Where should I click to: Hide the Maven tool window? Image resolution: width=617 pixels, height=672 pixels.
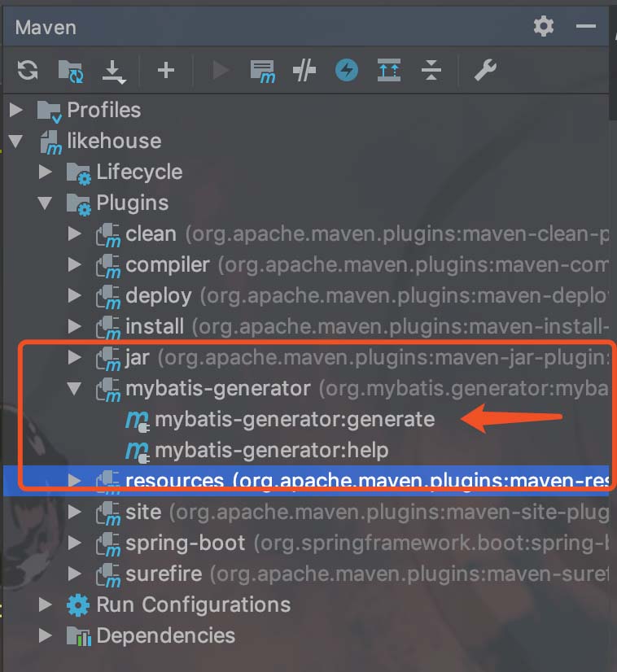pyautogui.click(x=586, y=27)
